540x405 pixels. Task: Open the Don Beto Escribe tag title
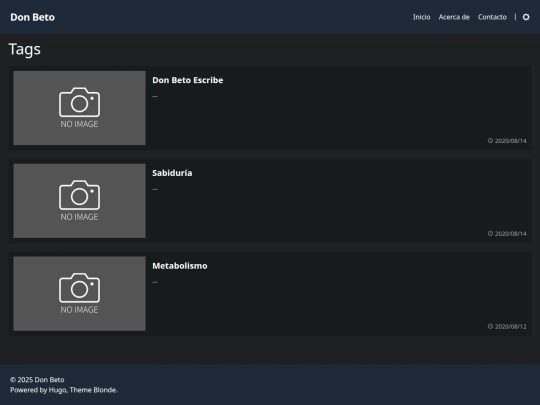[x=188, y=80]
